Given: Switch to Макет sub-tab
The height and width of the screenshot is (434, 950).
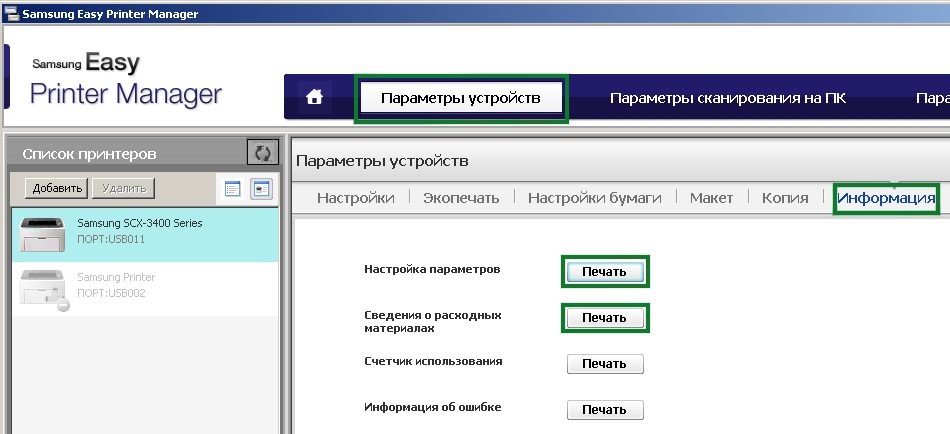Looking at the screenshot, I should pos(711,198).
